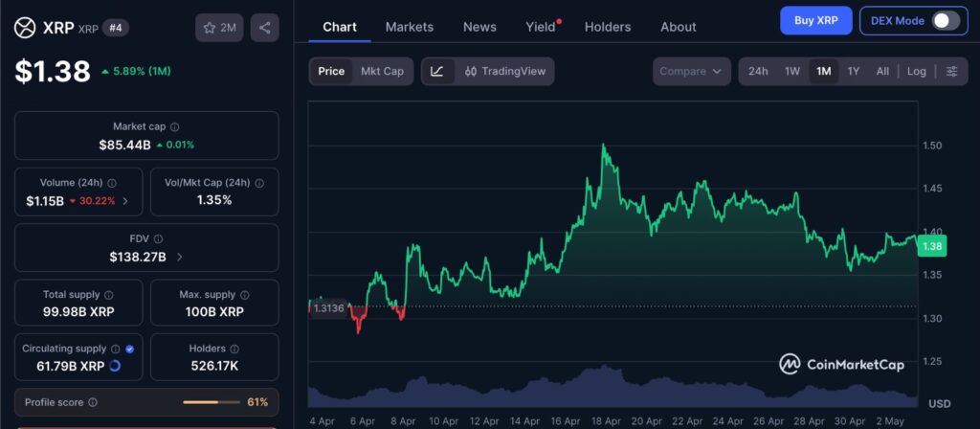Expand Volume (24h) details chevron
Screen dimensions: 980x429
[125, 201]
